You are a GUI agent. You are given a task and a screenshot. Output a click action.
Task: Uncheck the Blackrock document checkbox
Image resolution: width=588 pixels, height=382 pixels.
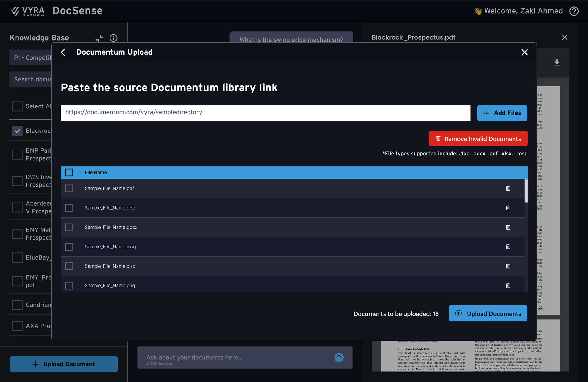[x=17, y=131]
